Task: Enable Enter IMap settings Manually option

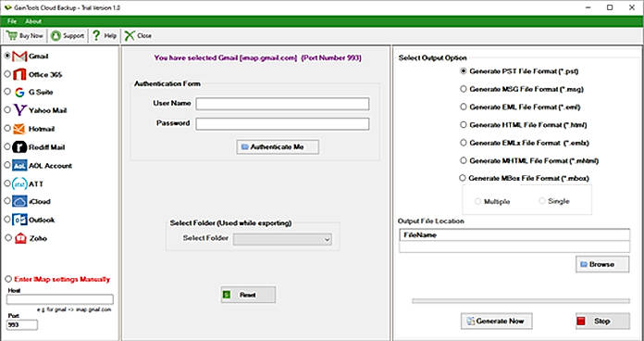Action: 8,279
